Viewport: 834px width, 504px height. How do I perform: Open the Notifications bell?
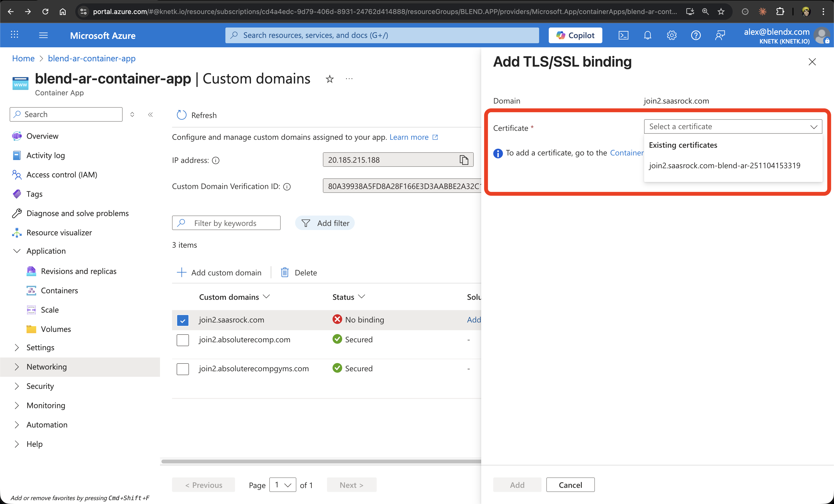pyautogui.click(x=647, y=35)
